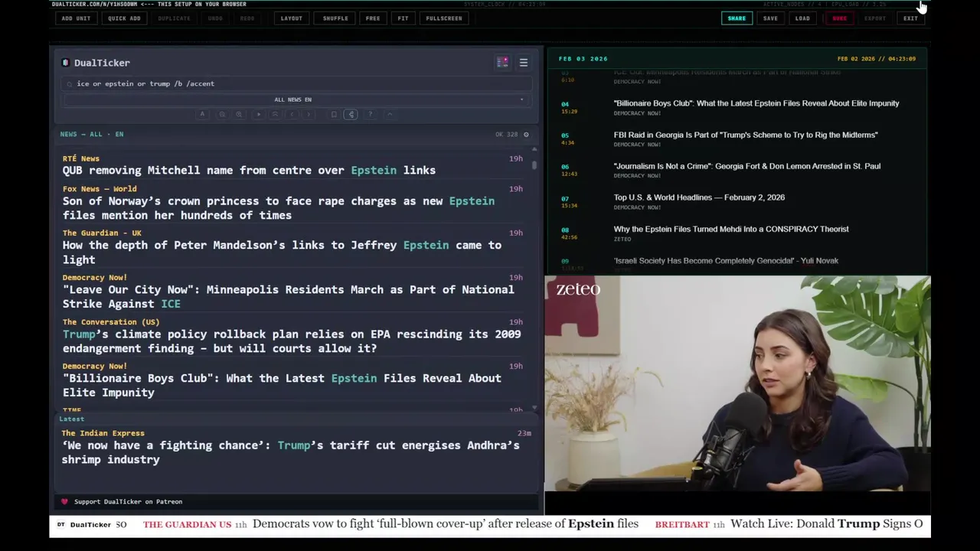
Task: Click the font size 'A' icon
Action: (x=202, y=114)
